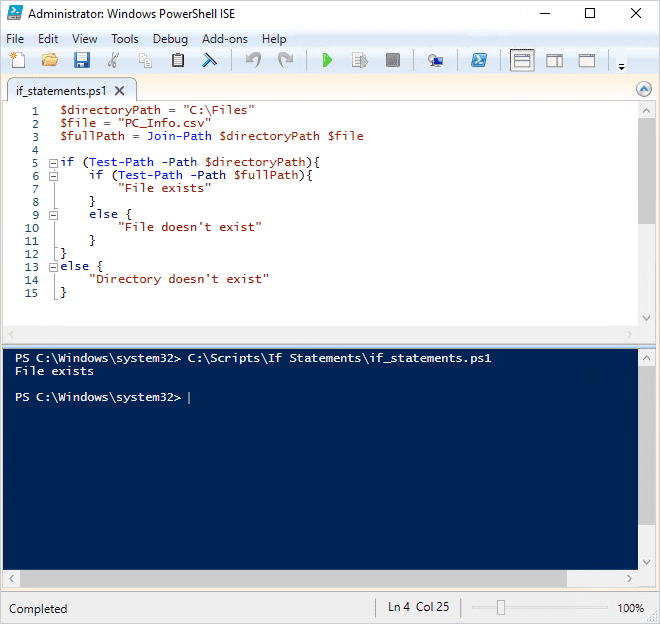Close the if_statements.ps1 tab
This screenshot has width=660, height=624.
pos(120,91)
